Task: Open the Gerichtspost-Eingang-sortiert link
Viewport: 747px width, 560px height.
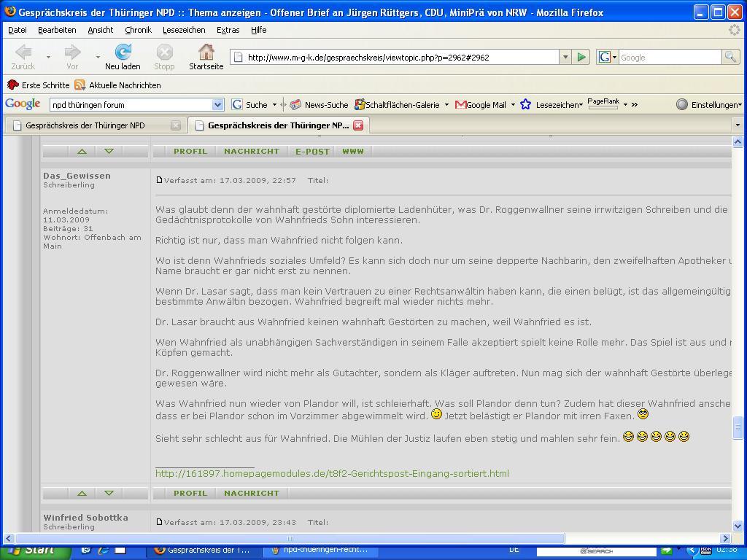Action: (x=332, y=473)
